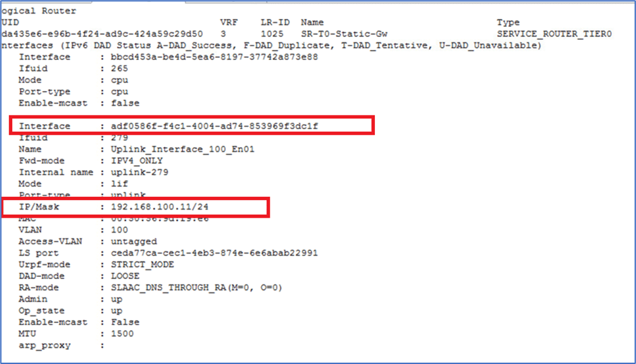
Task: Click the DAD-mode LOOSE value
Action: coord(125,276)
